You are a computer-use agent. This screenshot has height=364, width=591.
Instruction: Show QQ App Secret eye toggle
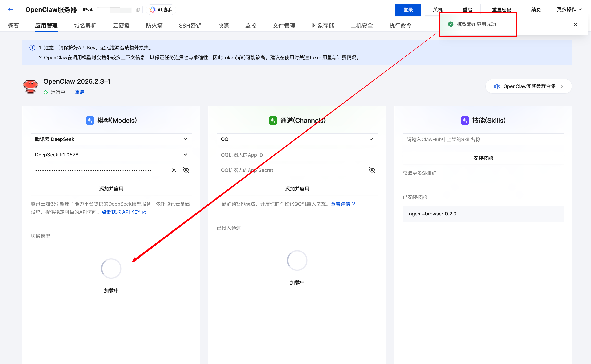[372, 170]
